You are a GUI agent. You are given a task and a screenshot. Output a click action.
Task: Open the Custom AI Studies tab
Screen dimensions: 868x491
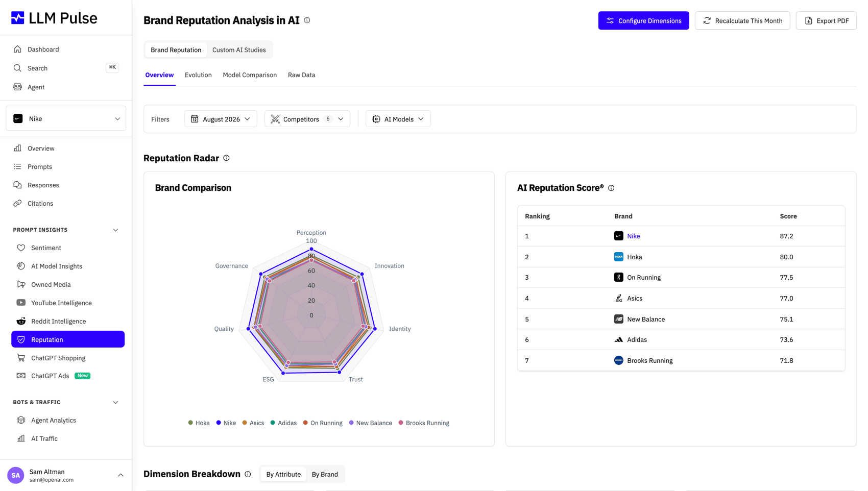[x=239, y=50]
